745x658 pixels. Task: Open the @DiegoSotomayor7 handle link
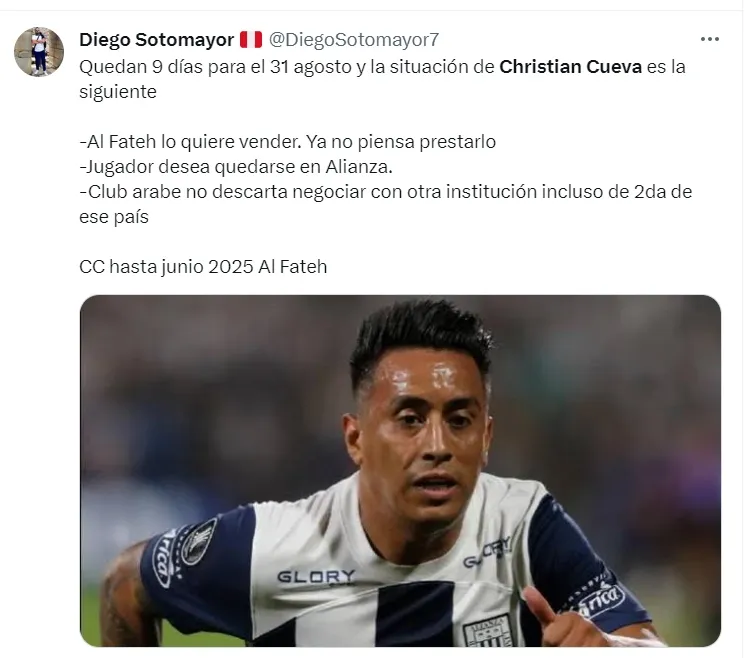click(x=353, y=40)
